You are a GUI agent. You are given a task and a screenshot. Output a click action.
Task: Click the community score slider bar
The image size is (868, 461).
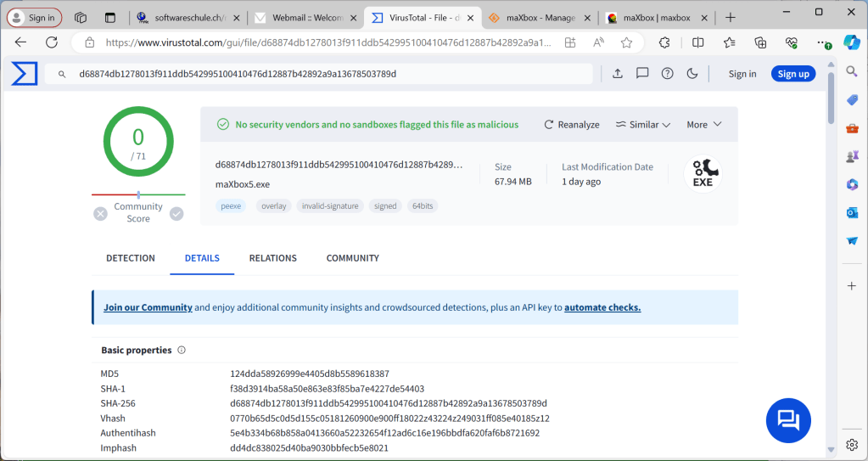(x=138, y=194)
